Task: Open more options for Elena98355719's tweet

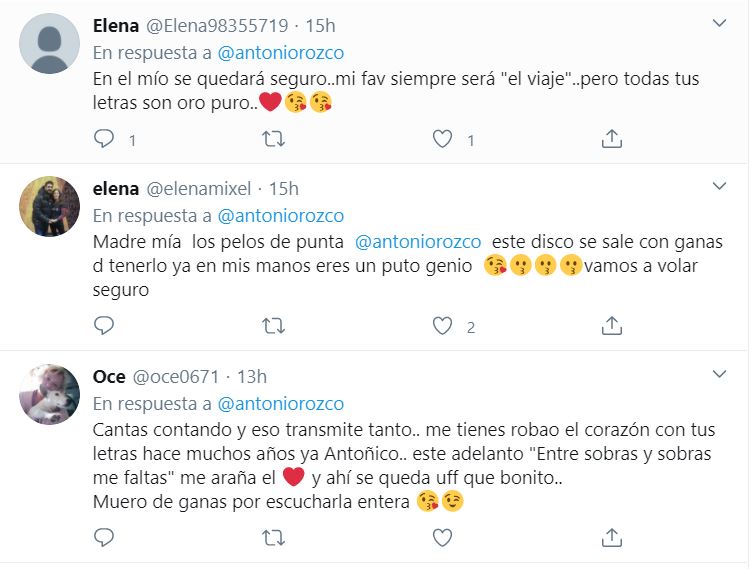Action: click(719, 22)
